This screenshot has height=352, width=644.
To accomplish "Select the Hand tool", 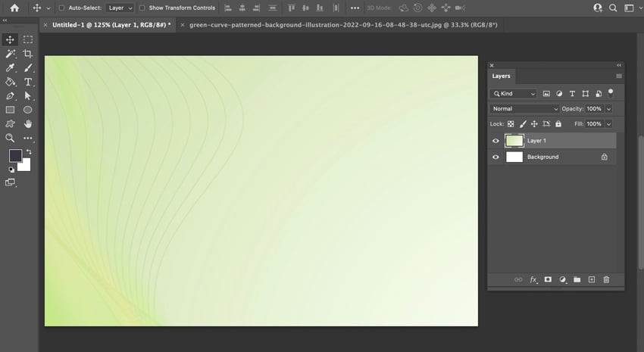I will 28,123.
